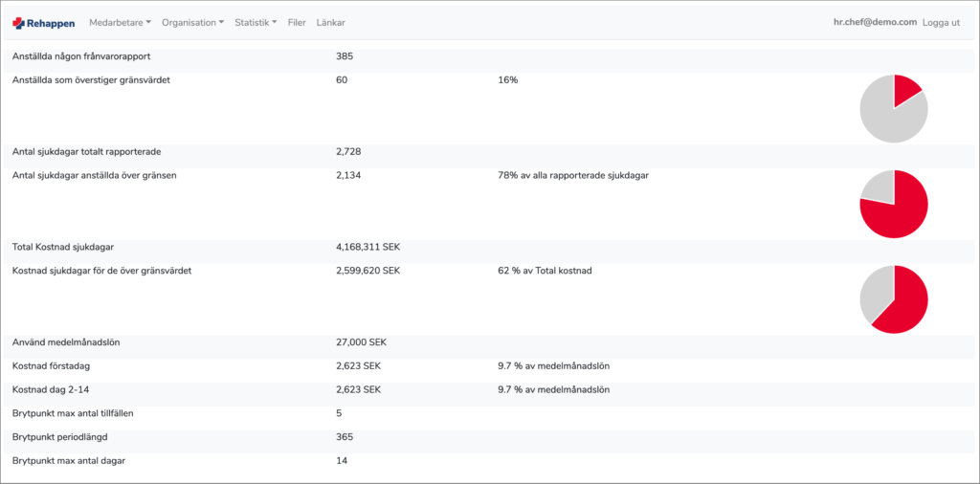This screenshot has width=980, height=484.
Task: Click the Kostnad förstadag label
Action: tap(50, 366)
